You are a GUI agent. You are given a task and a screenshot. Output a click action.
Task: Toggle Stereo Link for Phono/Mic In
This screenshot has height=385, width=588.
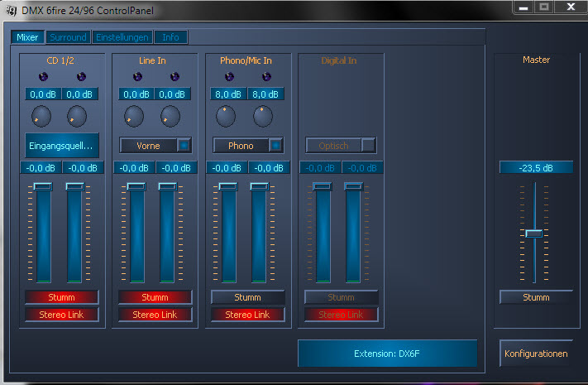tap(247, 315)
